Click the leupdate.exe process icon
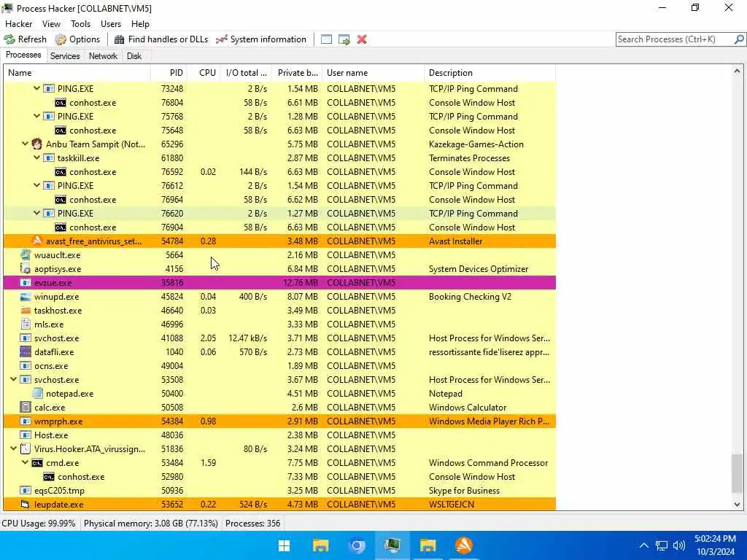This screenshot has width=747, height=560. tap(26, 505)
